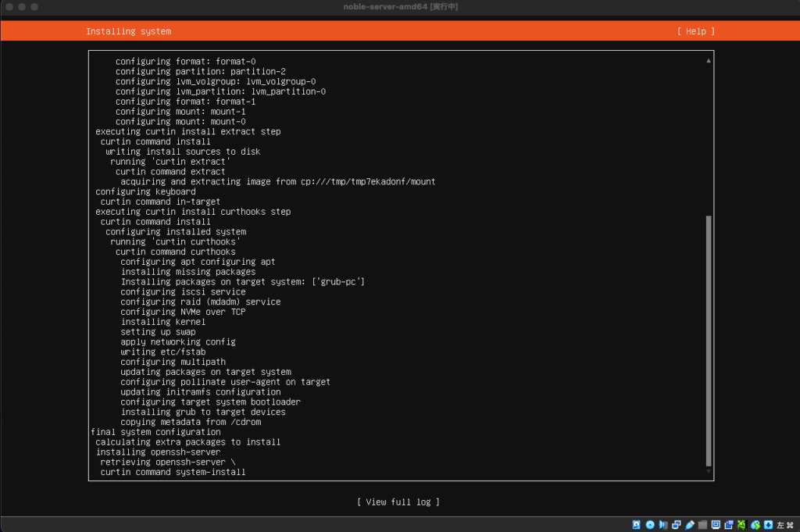The width and height of the screenshot is (800, 532).
Task: Click the optical disc status icon
Action: click(x=650, y=525)
